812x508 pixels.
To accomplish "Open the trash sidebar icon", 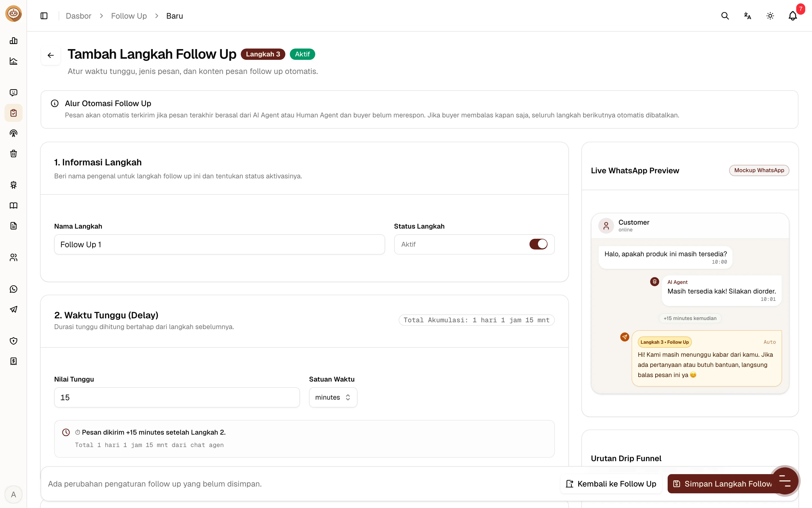I will click(14, 154).
